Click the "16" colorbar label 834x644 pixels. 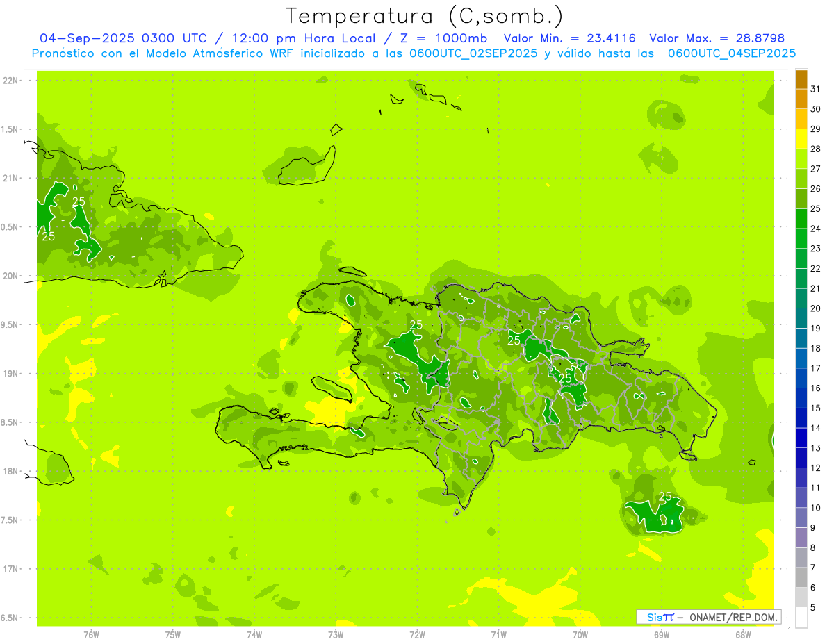(x=816, y=388)
